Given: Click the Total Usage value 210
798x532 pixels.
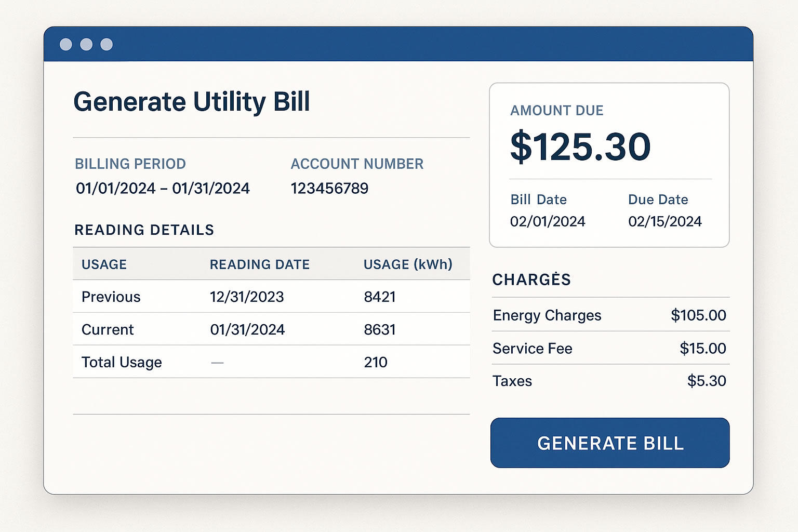Looking at the screenshot, I should (x=375, y=362).
